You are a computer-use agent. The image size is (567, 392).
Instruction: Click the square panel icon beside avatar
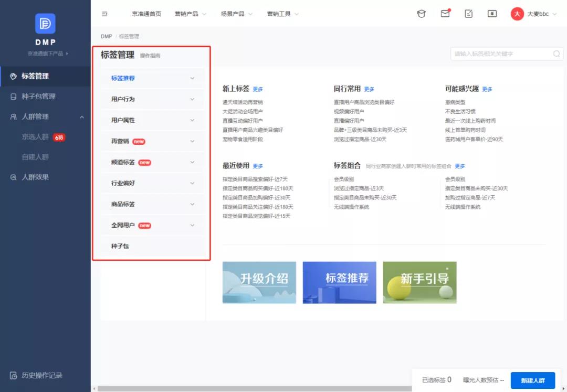pos(492,14)
